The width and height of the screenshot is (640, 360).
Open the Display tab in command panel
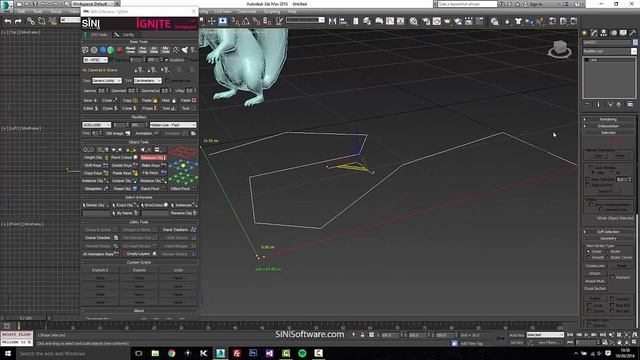tap(623, 33)
